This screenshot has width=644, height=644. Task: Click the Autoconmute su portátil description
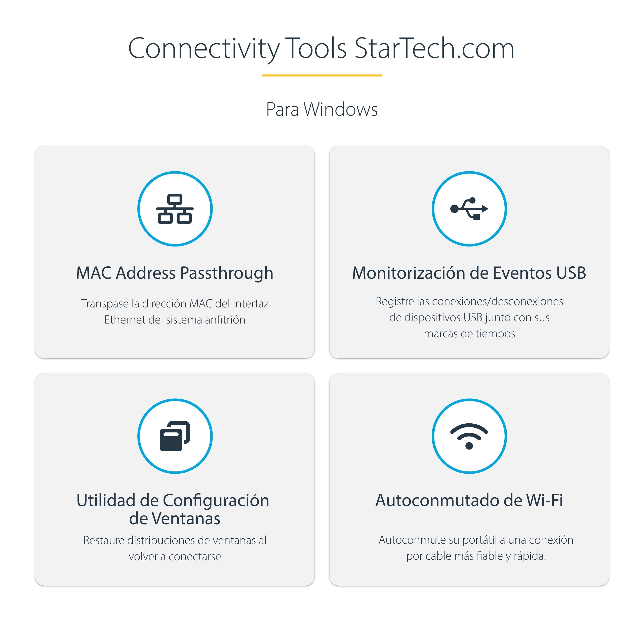coord(476,548)
